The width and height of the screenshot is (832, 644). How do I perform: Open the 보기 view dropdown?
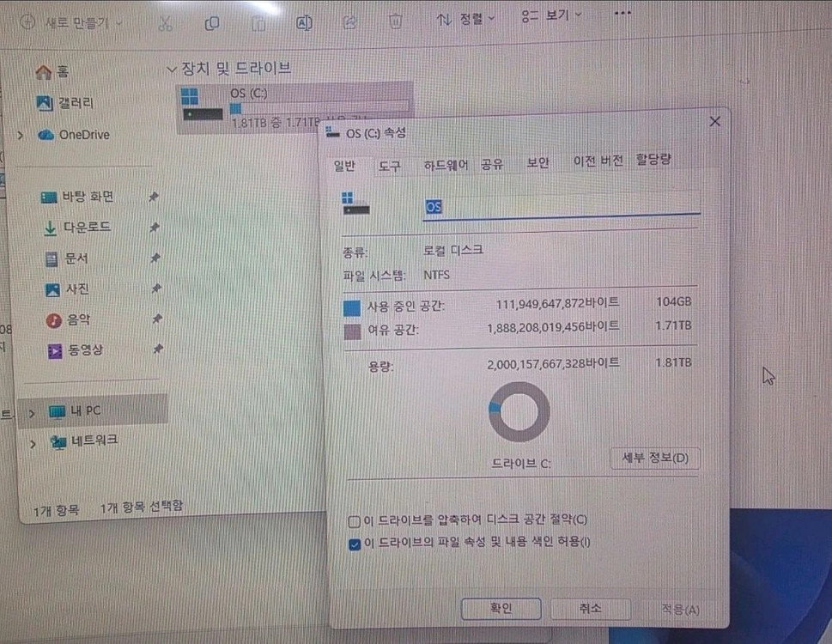551,16
